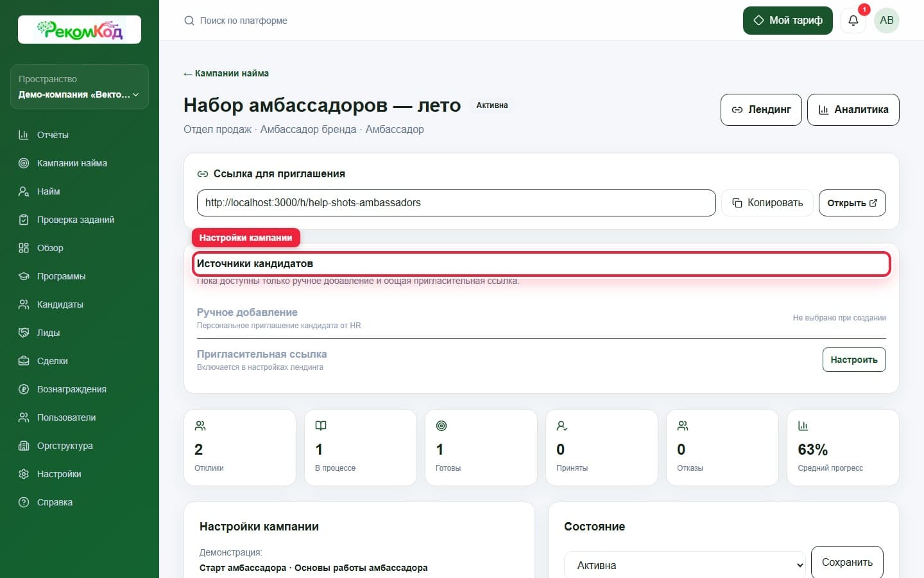Click Открыть to open the link
Screen dimensions: 924x578
pyautogui.click(x=852, y=203)
